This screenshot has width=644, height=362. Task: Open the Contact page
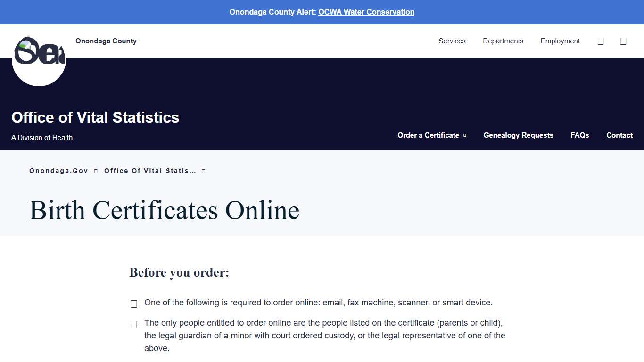pyautogui.click(x=619, y=135)
